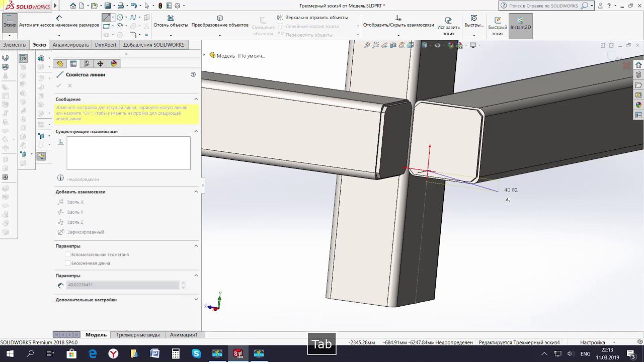Toggle the Instant2D button
The width and height of the screenshot is (644, 362).
coord(520,21)
